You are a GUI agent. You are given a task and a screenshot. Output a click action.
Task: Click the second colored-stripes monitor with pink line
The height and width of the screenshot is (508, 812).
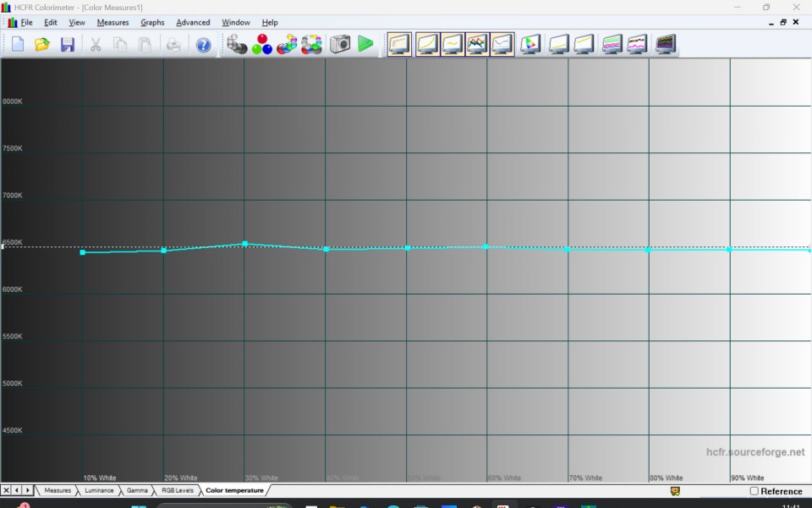[637, 44]
